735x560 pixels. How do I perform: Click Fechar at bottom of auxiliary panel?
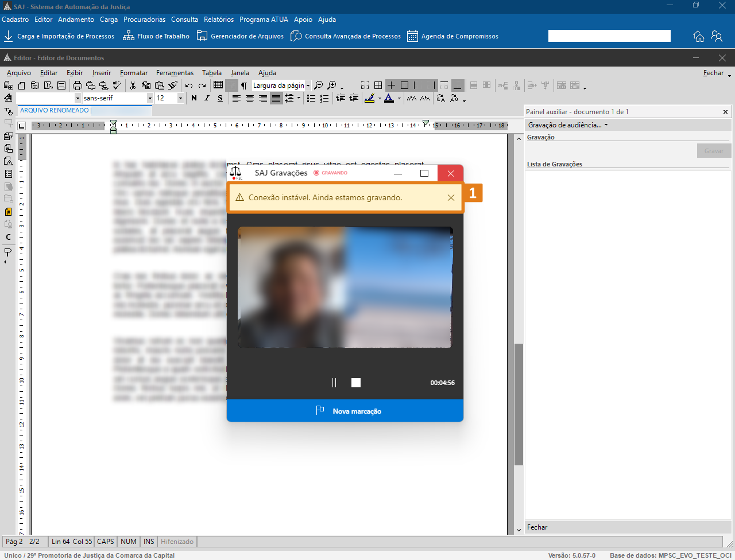537,527
